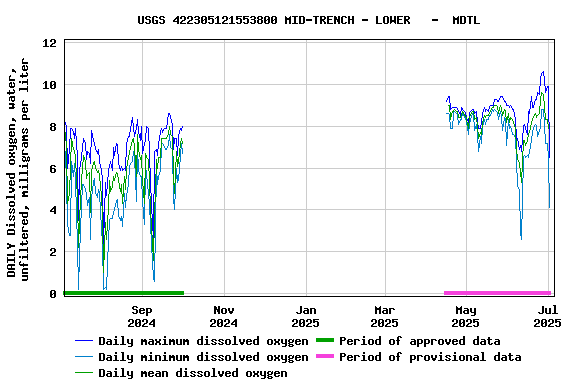Click the Mar 2025 x-axis label
The height and width of the screenshot is (384, 576).
coord(385,316)
